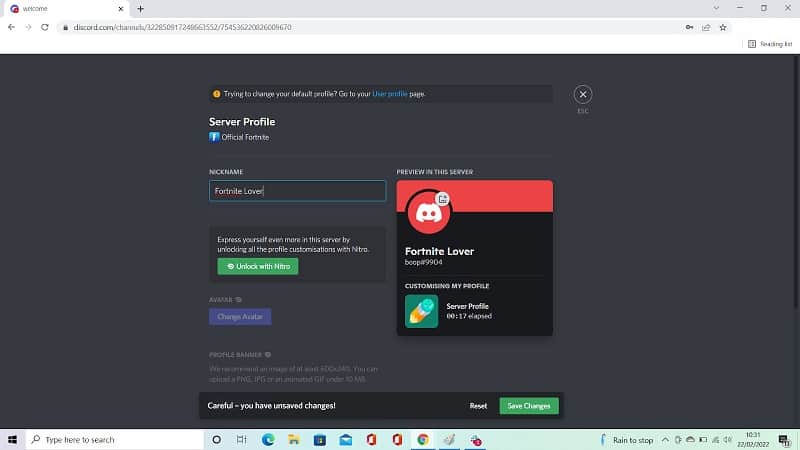Open the User profile link
The height and width of the screenshot is (450, 800).
coord(390,94)
